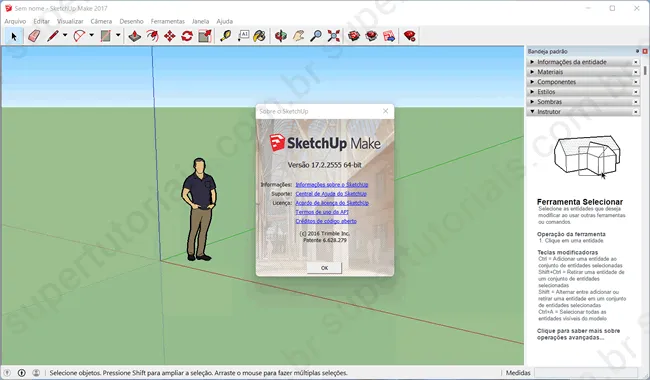Pick the Move tool with four arrows
The width and height of the screenshot is (650, 380).
point(170,36)
